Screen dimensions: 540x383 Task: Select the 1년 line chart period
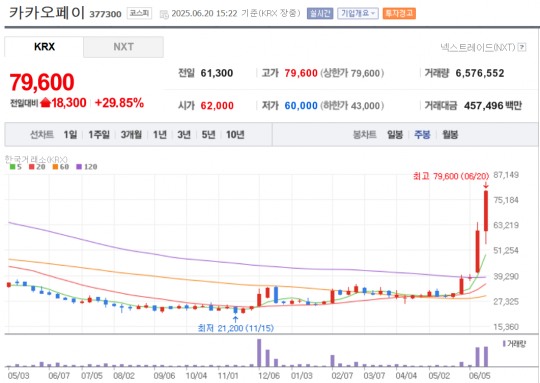160,134
